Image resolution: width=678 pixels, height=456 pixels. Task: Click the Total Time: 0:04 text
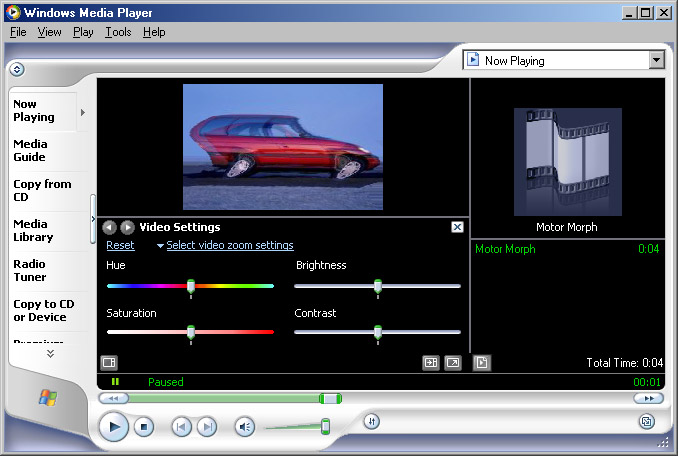pyautogui.click(x=624, y=363)
